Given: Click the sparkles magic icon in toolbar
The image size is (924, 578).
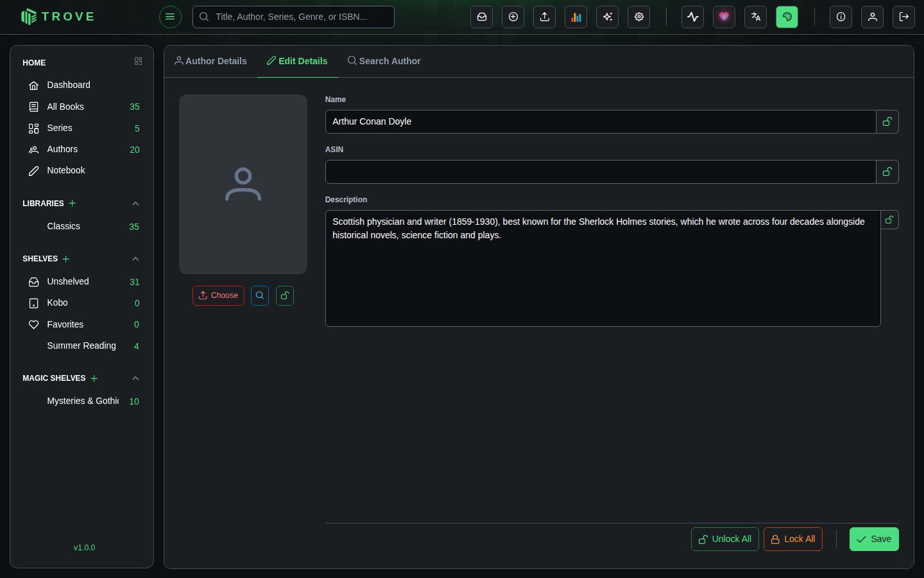Looking at the screenshot, I should click(x=608, y=17).
